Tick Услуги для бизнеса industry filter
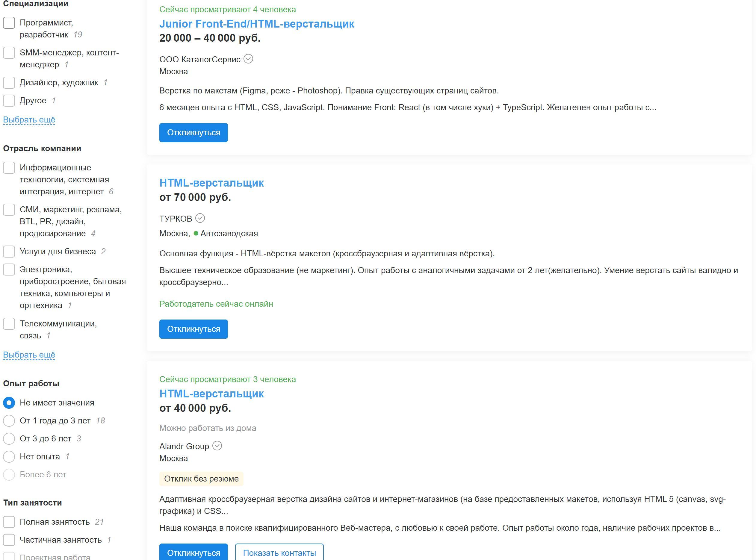Viewport: 756px width, 560px height. click(x=9, y=252)
